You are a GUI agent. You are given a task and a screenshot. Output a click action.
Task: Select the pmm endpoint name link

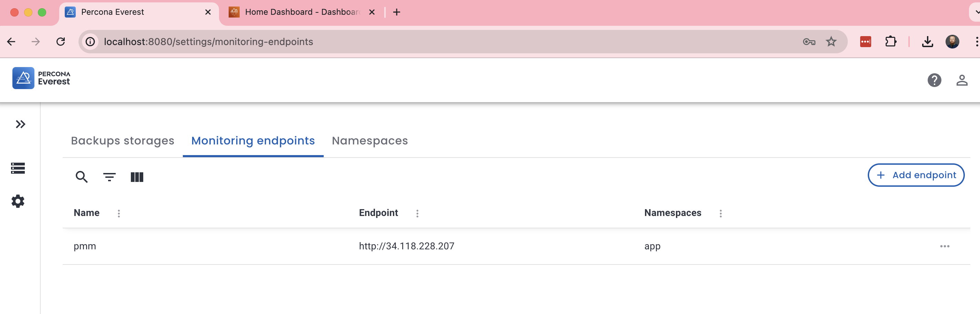coord(85,246)
